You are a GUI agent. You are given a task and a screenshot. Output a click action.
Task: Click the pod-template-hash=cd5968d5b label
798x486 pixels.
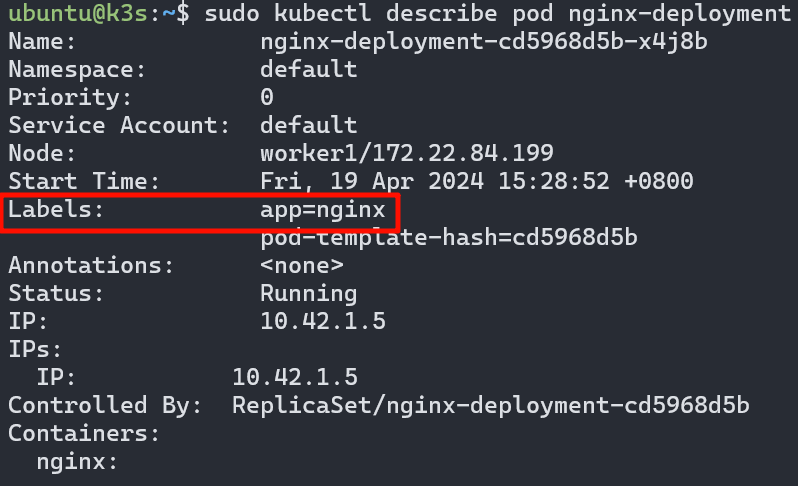pos(448,238)
